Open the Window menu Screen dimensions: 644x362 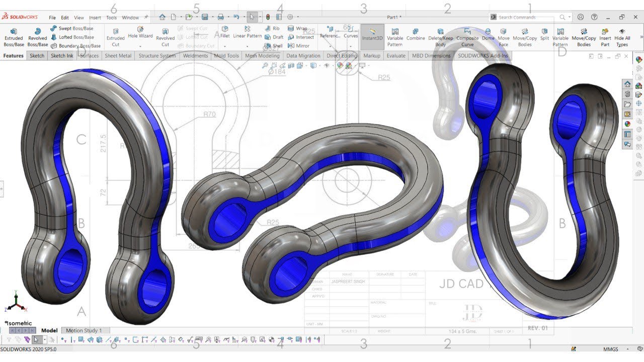pyautogui.click(x=130, y=18)
